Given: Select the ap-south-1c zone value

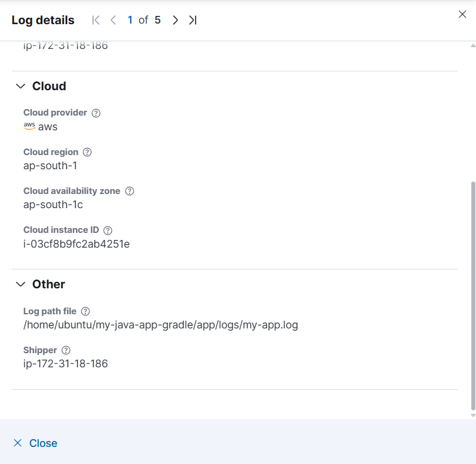Looking at the screenshot, I should (53, 205).
